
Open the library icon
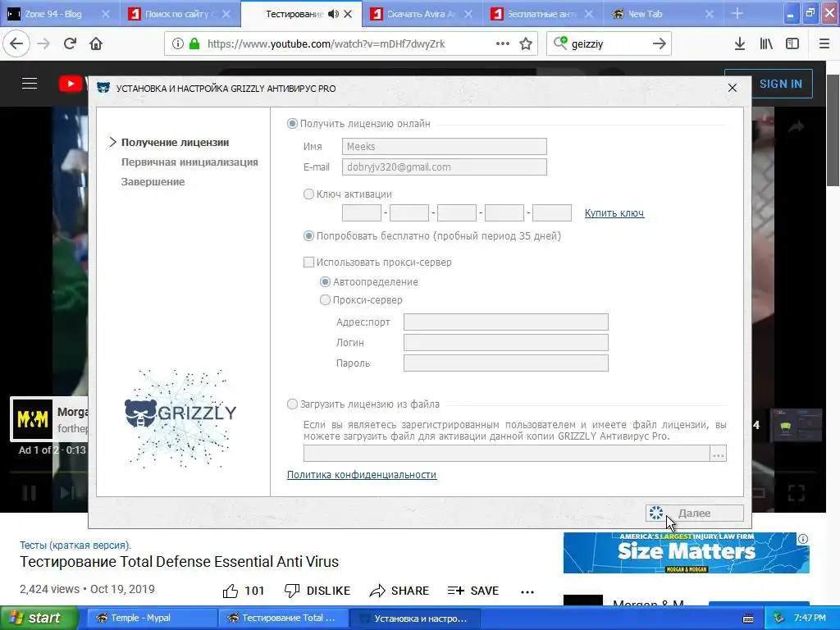click(x=766, y=44)
